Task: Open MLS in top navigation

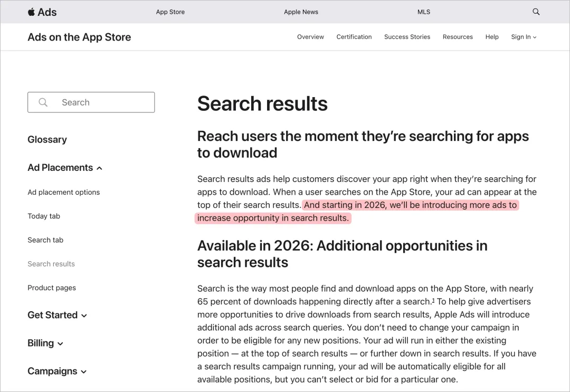Action: [423, 12]
